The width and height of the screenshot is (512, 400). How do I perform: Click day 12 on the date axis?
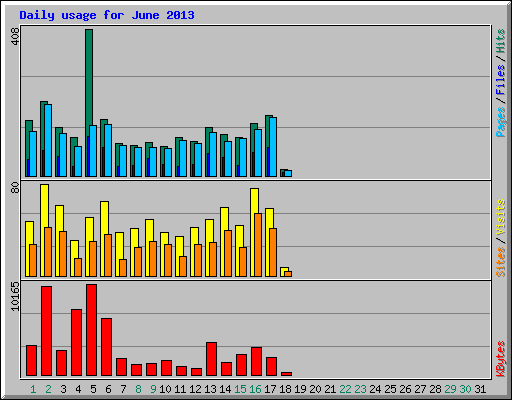[x=195, y=389]
